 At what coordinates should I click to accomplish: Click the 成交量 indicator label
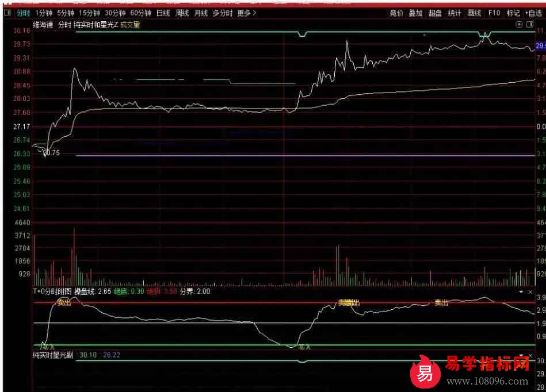pos(129,25)
